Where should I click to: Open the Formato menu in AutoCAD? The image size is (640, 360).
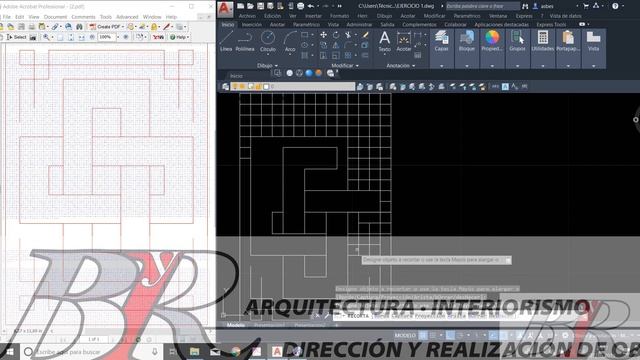coord(339,16)
